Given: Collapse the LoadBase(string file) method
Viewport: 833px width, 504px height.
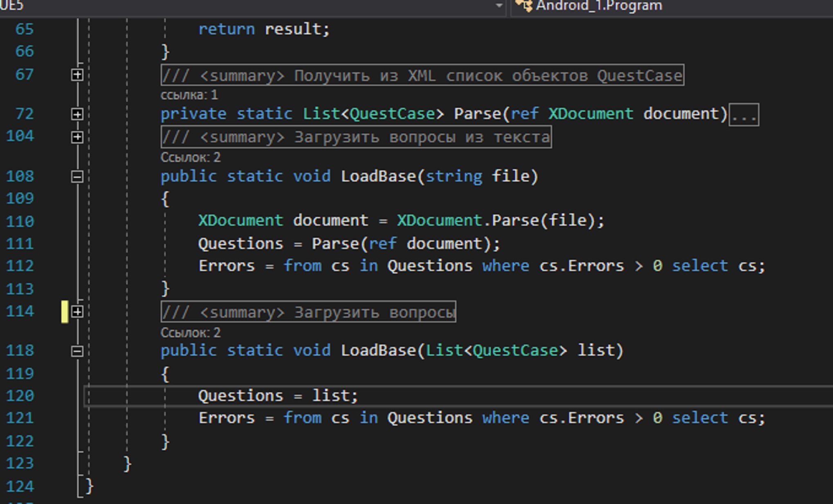Looking at the screenshot, I should tap(77, 177).
